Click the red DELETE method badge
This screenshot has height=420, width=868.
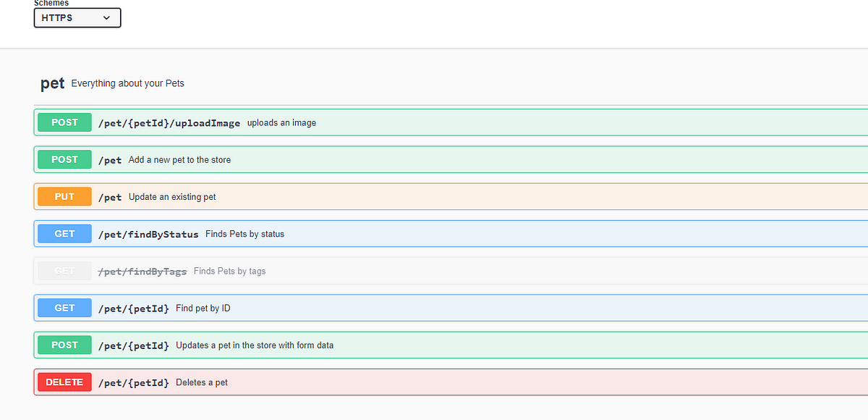[64, 382]
